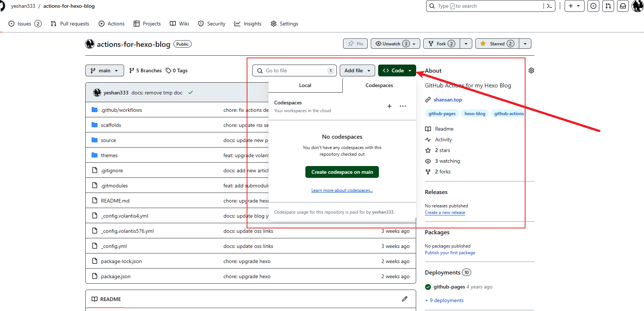Open the Insights tab
The height and width of the screenshot is (311, 644).
click(248, 24)
